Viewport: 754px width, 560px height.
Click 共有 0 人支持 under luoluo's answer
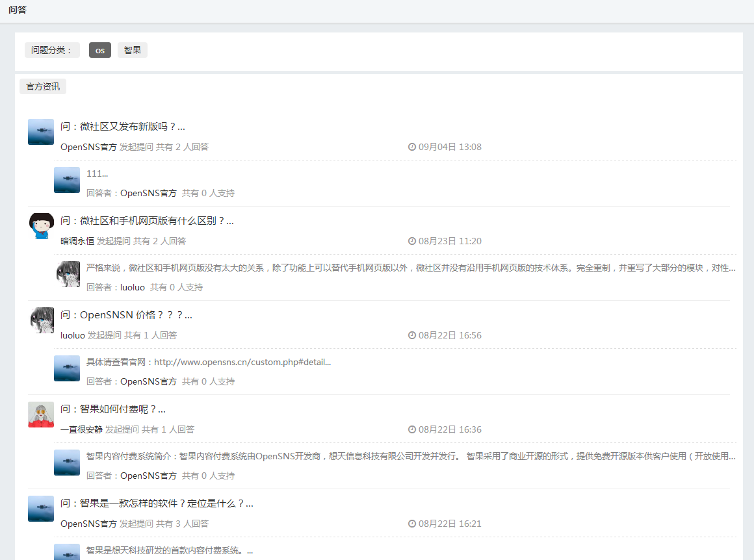177,287
